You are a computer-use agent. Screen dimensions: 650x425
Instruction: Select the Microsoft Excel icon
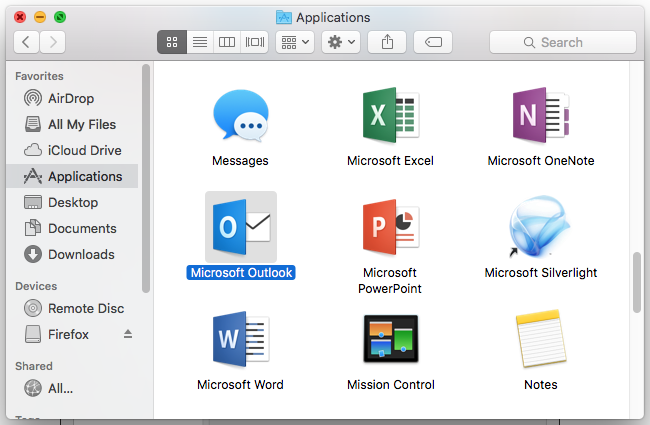(x=391, y=115)
